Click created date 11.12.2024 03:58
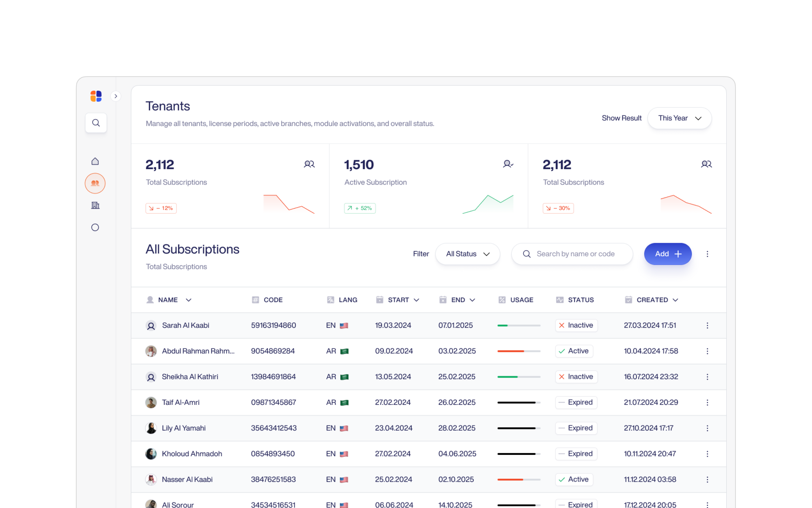 point(650,480)
